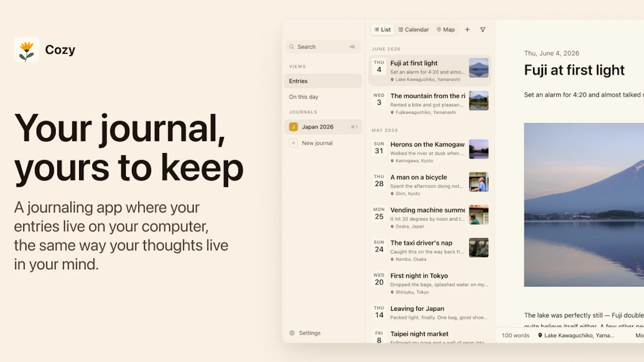The height and width of the screenshot is (362, 644).
Task: Click the Kamogawa, Kyoto location text
Action: tap(414, 161)
